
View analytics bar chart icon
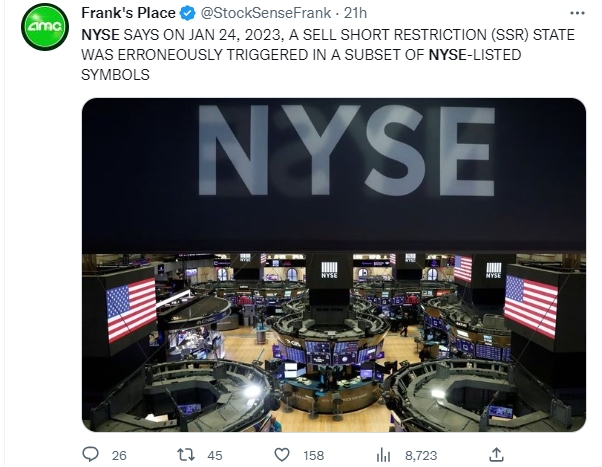pyautogui.click(x=383, y=455)
